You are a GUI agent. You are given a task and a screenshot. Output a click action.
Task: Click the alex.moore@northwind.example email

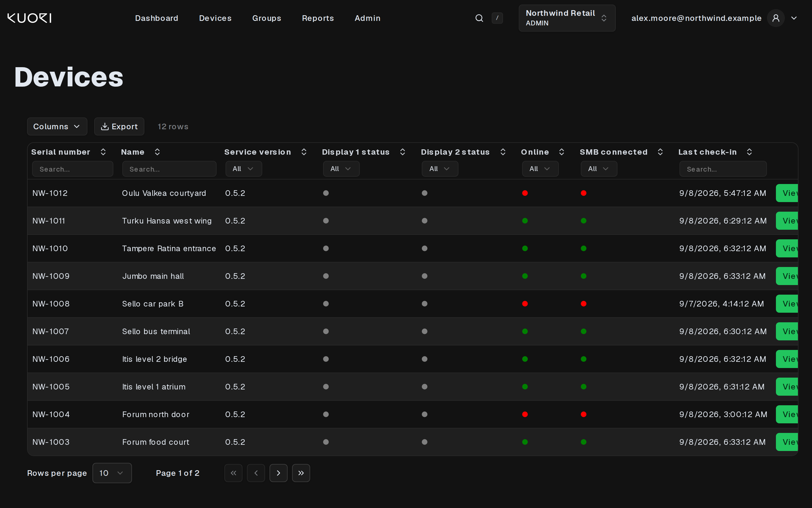coord(696,18)
